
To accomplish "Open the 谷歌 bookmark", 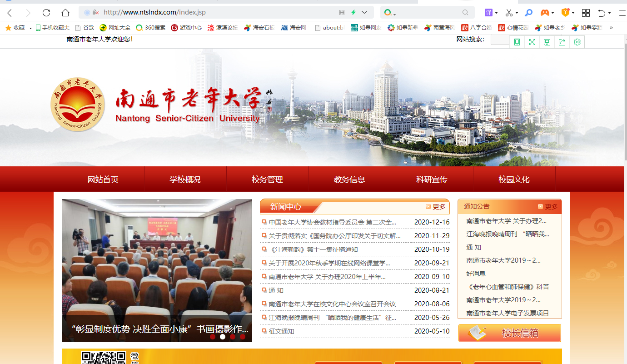I will pos(85,28).
